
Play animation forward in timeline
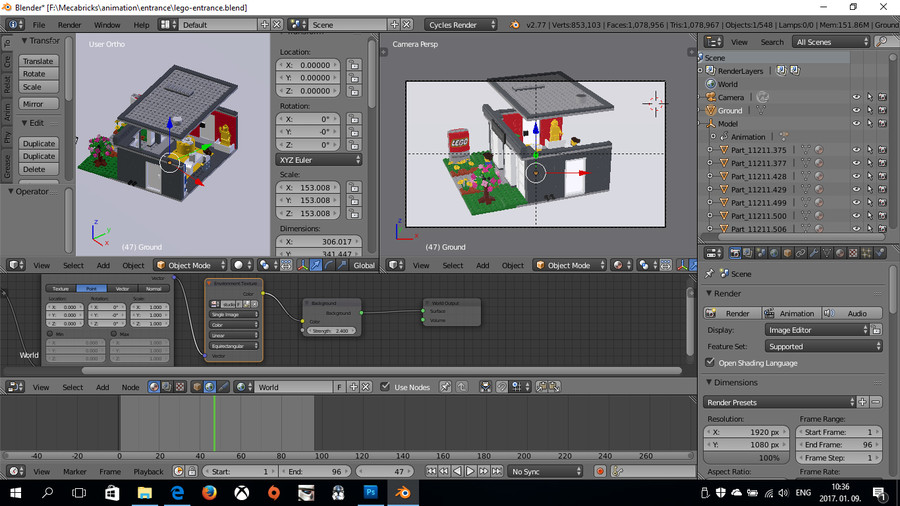pos(470,472)
